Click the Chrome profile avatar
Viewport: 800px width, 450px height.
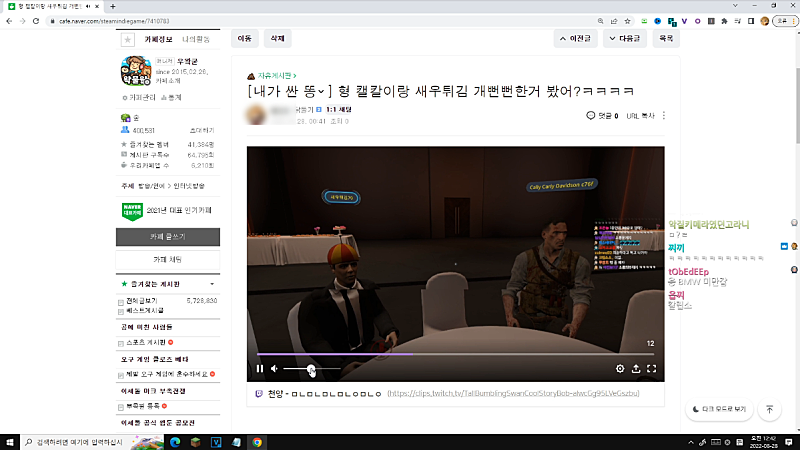click(x=764, y=21)
